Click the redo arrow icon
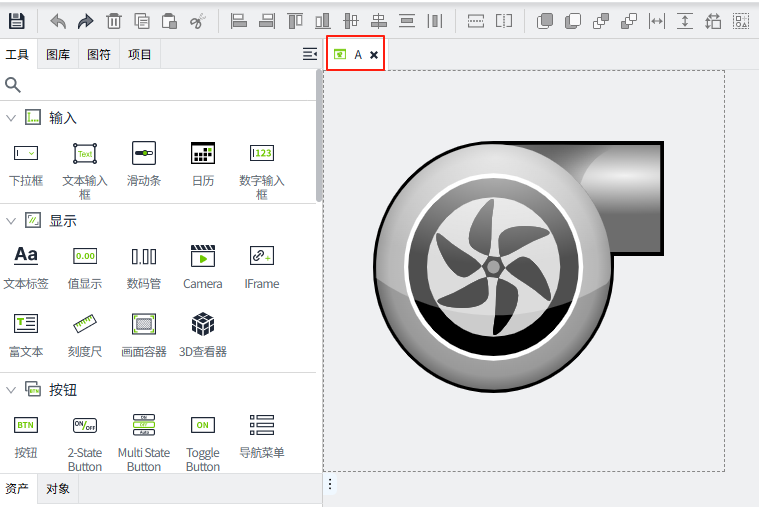This screenshot has height=507, width=759. [x=86, y=20]
